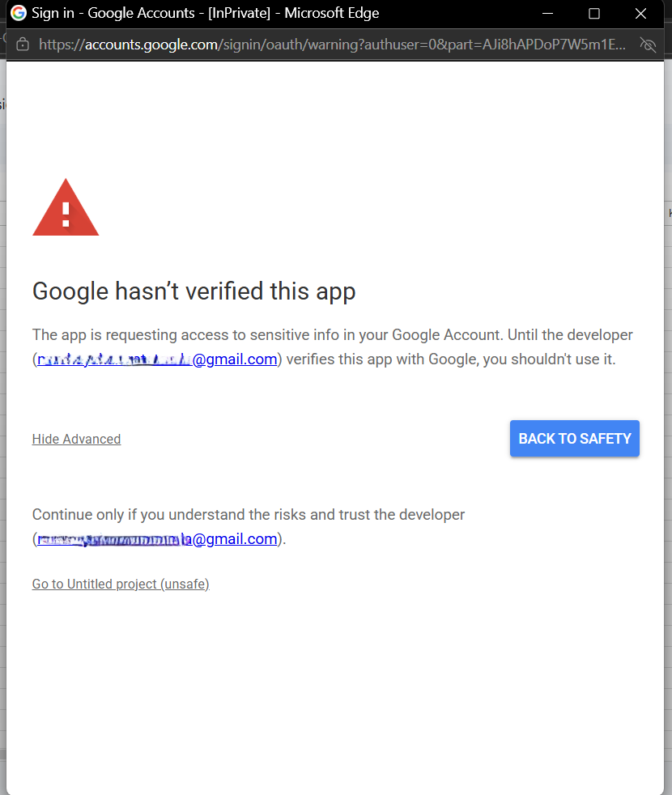The image size is (672, 795).
Task: Minimize the Edge sign-in window
Action: [548, 14]
